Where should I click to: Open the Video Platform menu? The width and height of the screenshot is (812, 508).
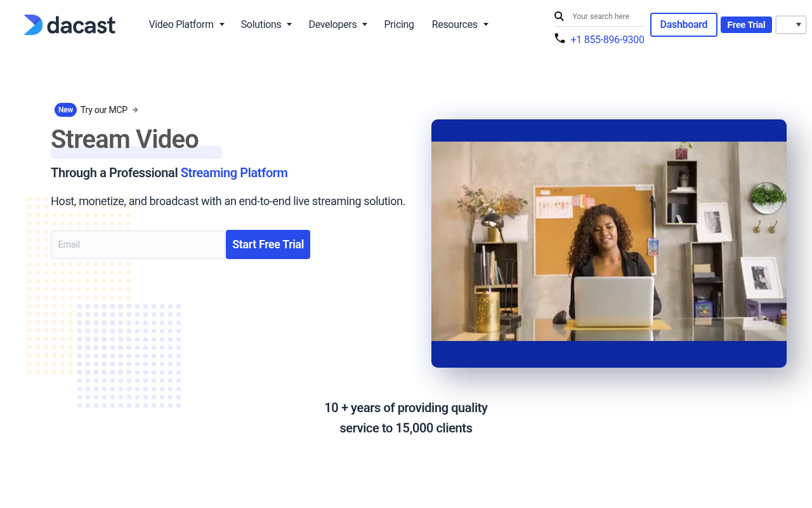pyautogui.click(x=181, y=24)
